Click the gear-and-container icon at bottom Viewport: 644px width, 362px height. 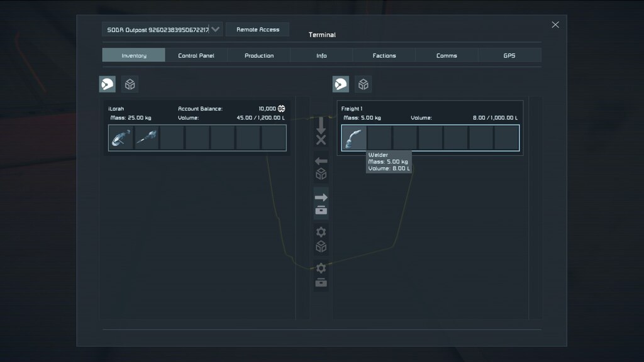(321, 275)
